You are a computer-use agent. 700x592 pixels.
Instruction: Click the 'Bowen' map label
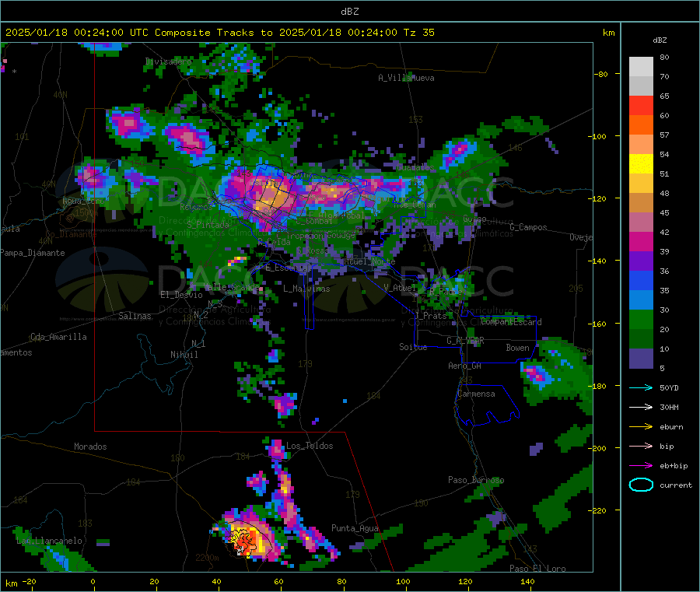coord(517,348)
